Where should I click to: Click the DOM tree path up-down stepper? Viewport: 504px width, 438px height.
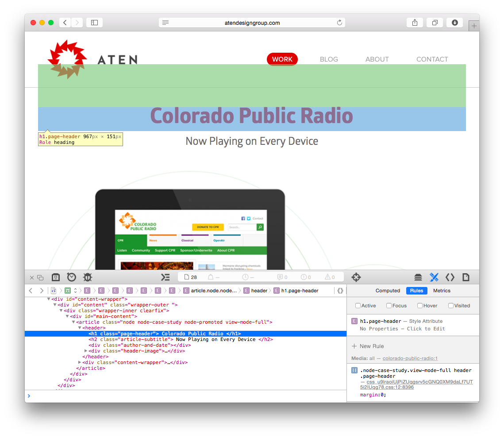76,291
